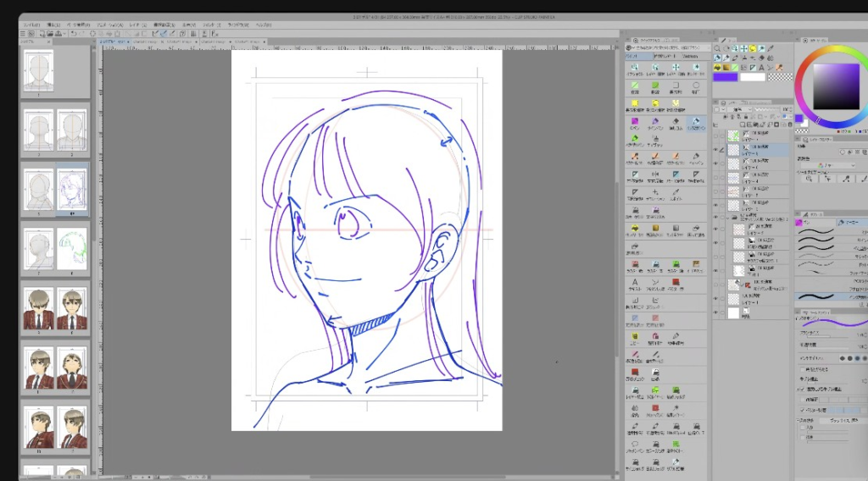
Task: Click the white sub color swatch
Action: coord(753,77)
